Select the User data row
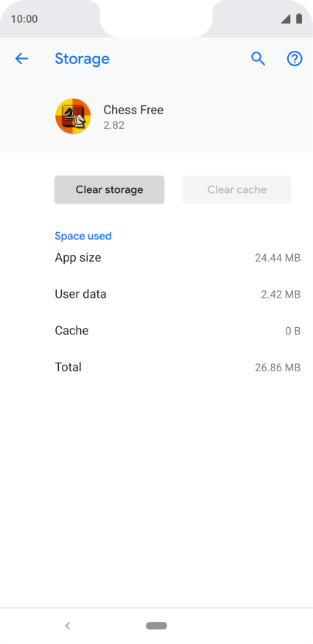Screen dimensions: 313x644 point(177,294)
